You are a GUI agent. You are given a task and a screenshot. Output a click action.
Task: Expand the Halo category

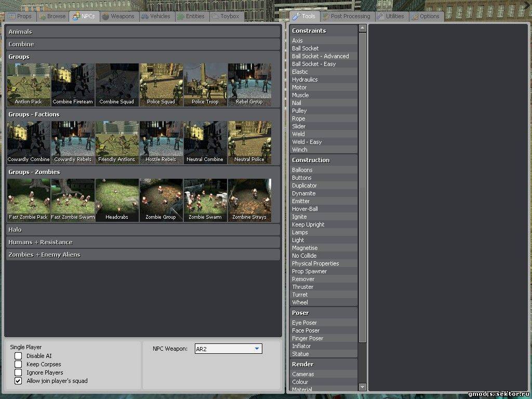(x=143, y=230)
